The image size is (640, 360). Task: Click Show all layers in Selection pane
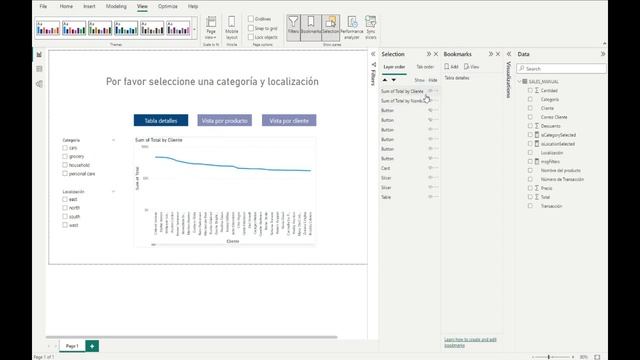[419, 80]
